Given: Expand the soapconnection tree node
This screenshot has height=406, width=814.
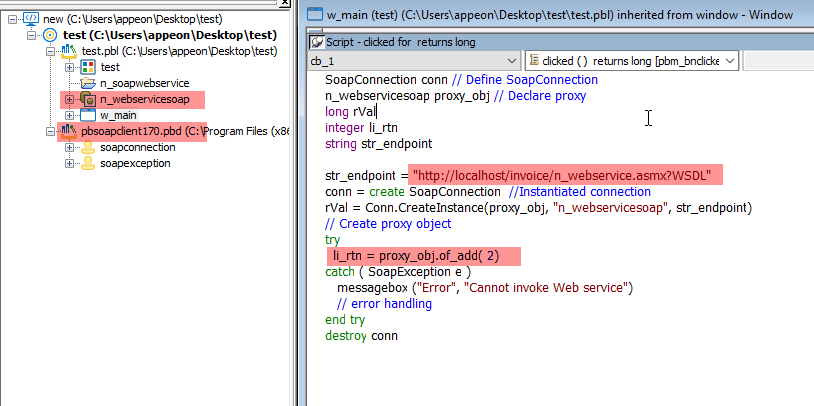Looking at the screenshot, I should [69, 147].
